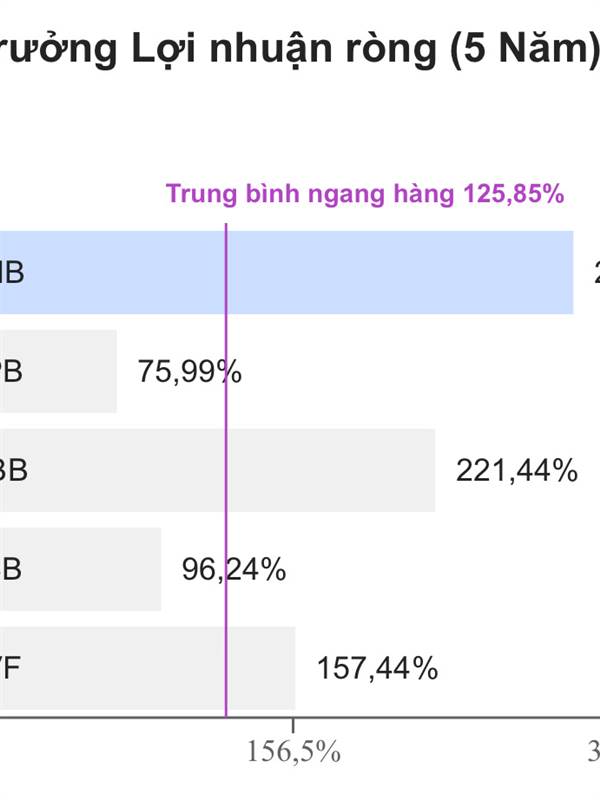Select the Trung bình ngang hàng 125,85% label
Image resolution: width=600 pixels, height=800 pixels.
coord(365,194)
